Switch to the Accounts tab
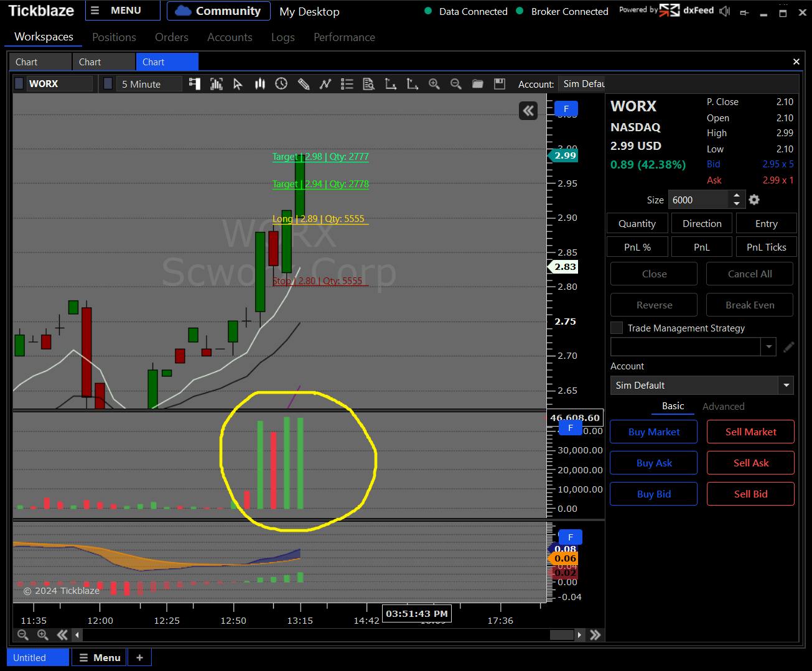The width and height of the screenshot is (812, 671). coord(230,37)
